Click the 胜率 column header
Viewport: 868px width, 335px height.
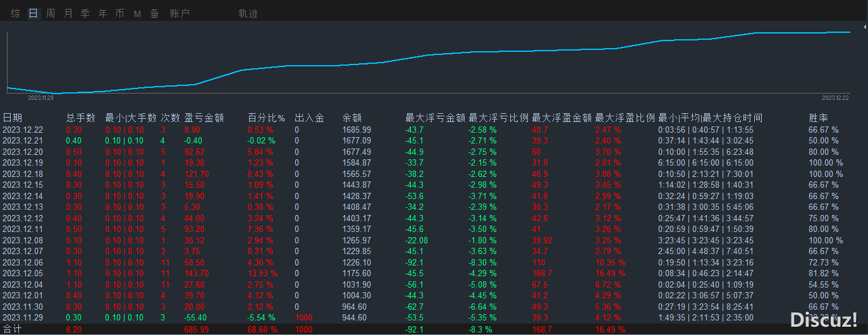(x=819, y=118)
